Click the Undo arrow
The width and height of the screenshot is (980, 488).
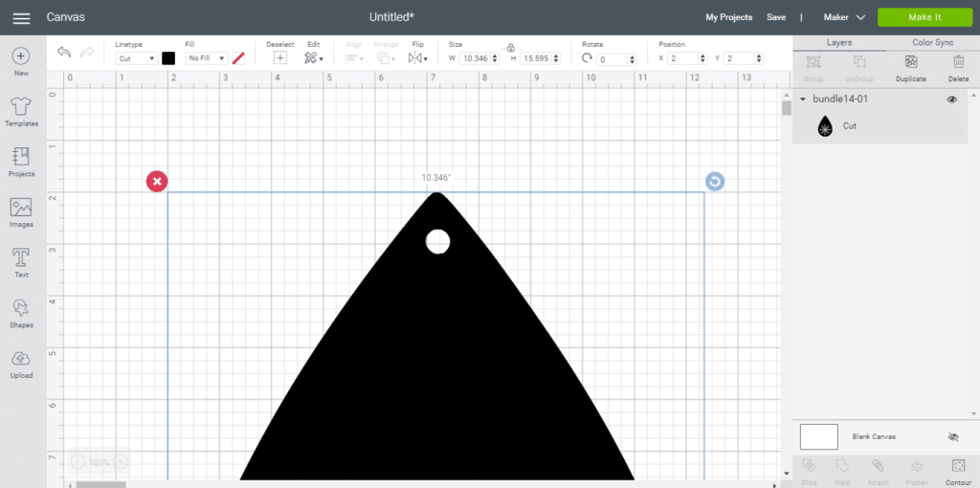tap(64, 53)
